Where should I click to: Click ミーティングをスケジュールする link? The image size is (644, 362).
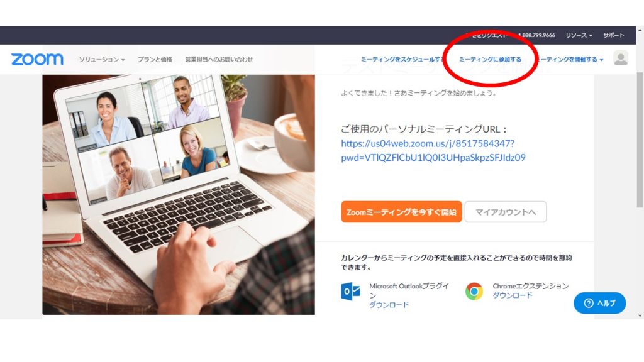pyautogui.click(x=402, y=60)
